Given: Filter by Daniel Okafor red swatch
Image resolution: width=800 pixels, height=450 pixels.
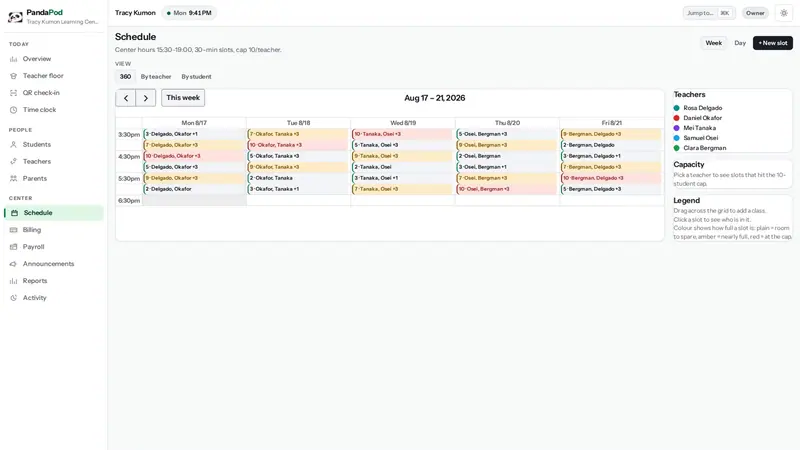Looking at the screenshot, I should [x=677, y=118].
